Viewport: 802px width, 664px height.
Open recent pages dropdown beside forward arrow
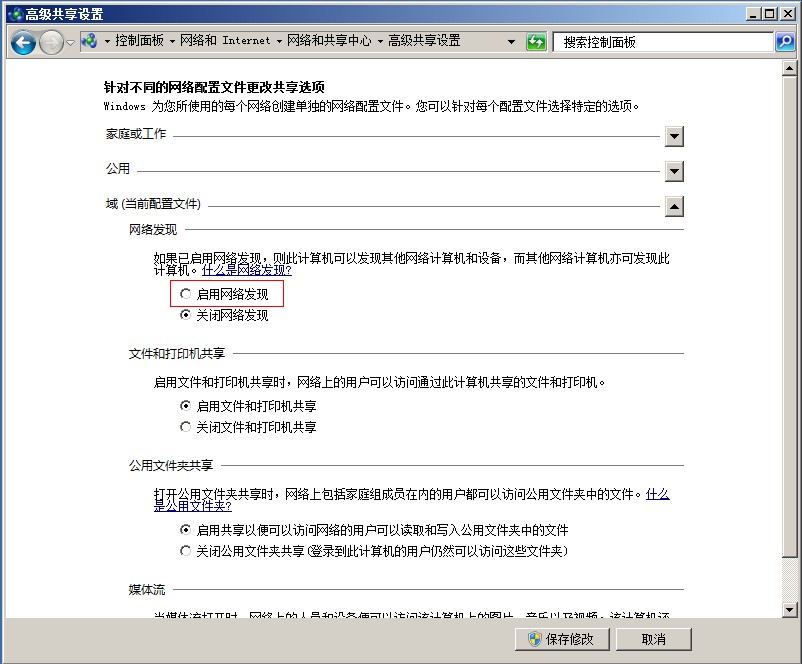coord(71,42)
